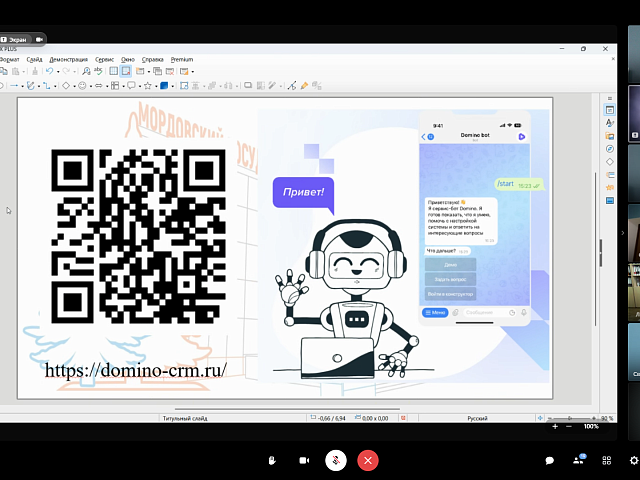This screenshot has width=640, height=480.
Task: Toggle the meeting camera
Action: [304, 460]
